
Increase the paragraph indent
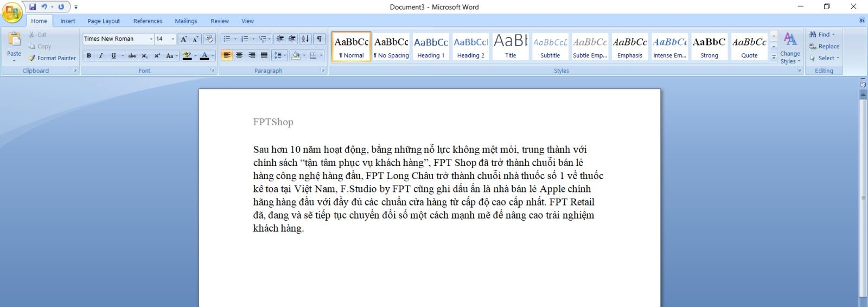(292, 39)
